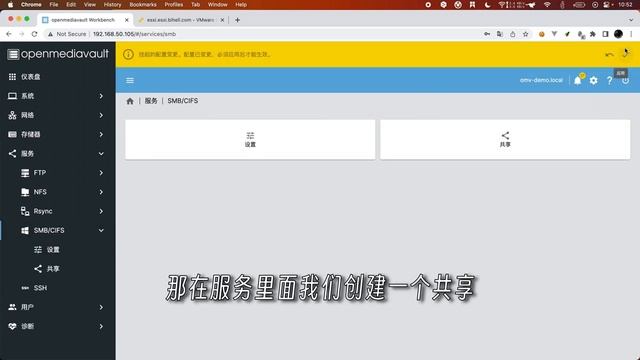Open the Chrome extensions puzzle icon
The image size is (640, 360).
[x=592, y=34]
